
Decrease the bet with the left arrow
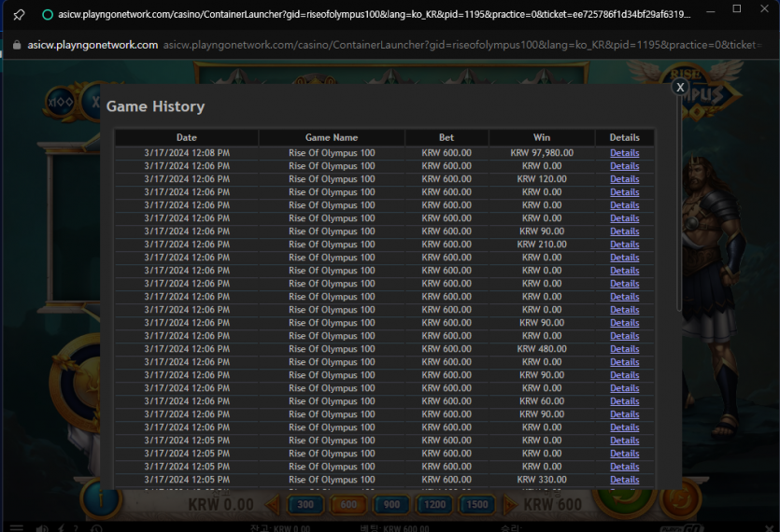(273, 505)
